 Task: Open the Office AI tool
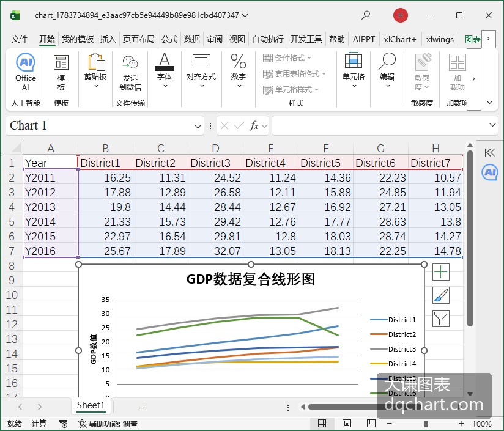pyautogui.click(x=26, y=73)
